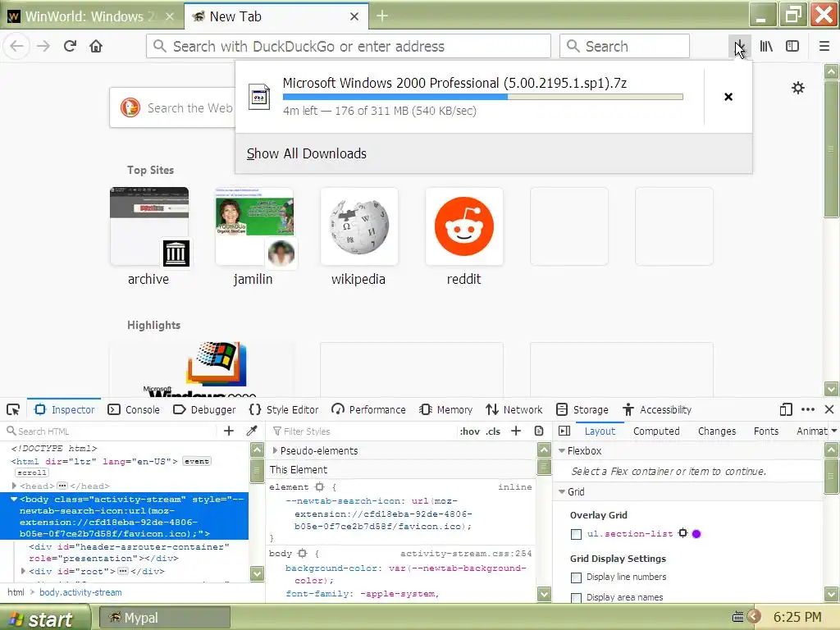Open the Library icon in toolbar
This screenshot has height=630, width=840.
tap(767, 46)
